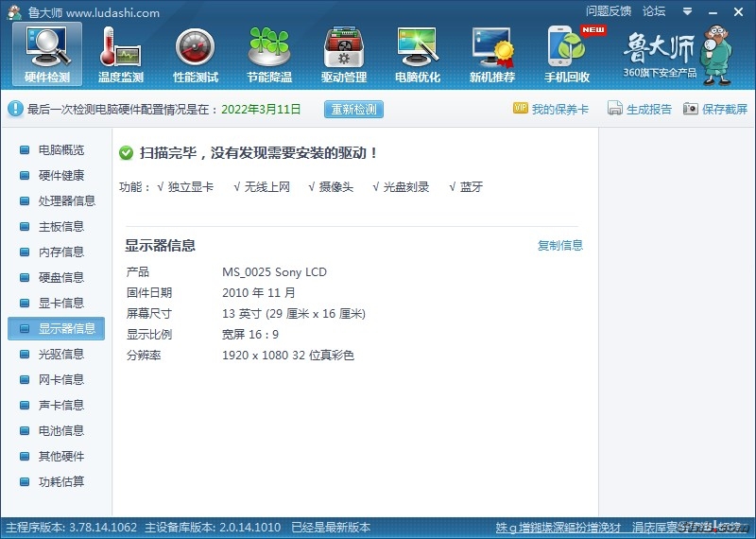Open the 新机推荐 new PC recommendation icon

492,54
